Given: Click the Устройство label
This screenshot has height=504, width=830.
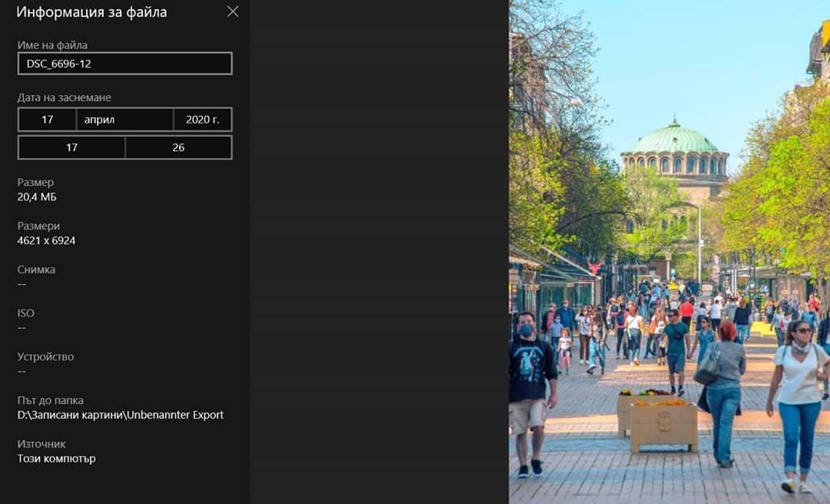Looking at the screenshot, I should pos(45,356).
